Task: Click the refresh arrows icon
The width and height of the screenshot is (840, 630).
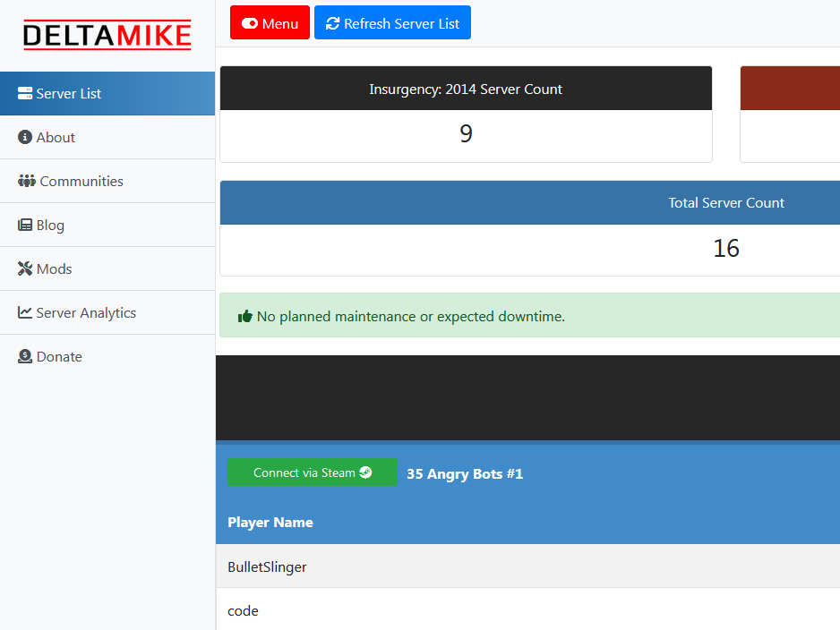Action: [332, 23]
